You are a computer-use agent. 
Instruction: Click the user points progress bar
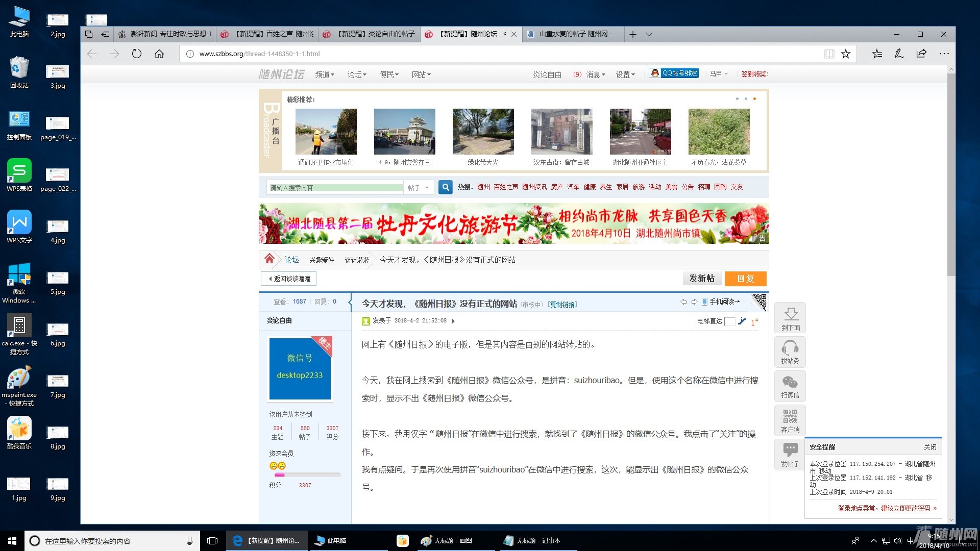(x=307, y=475)
